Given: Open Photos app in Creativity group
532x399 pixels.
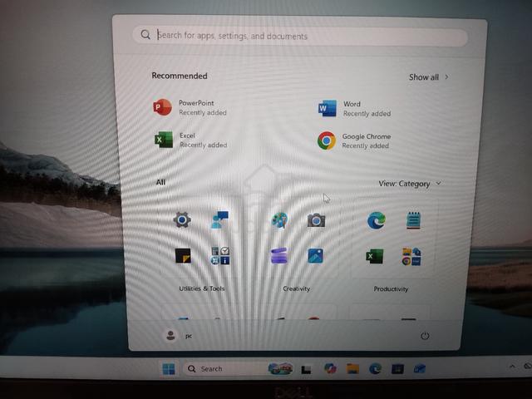Looking at the screenshot, I should click(x=316, y=256).
